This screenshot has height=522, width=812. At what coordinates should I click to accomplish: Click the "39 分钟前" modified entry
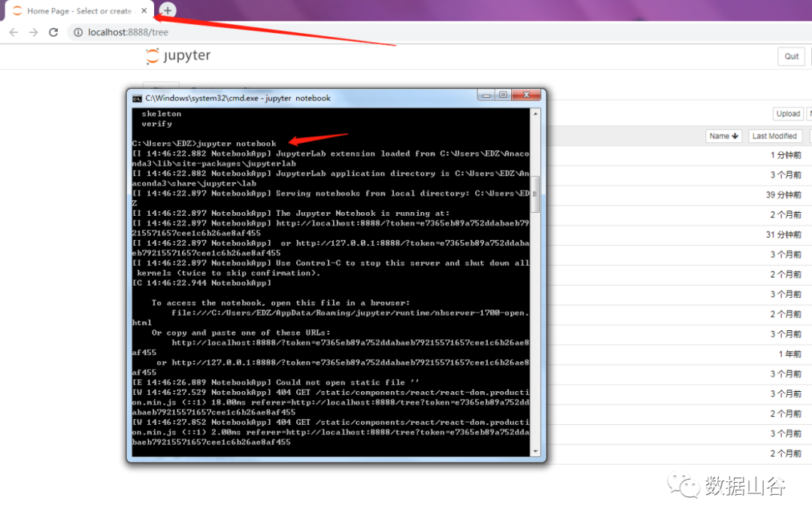pyautogui.click(x=783, y=195)
